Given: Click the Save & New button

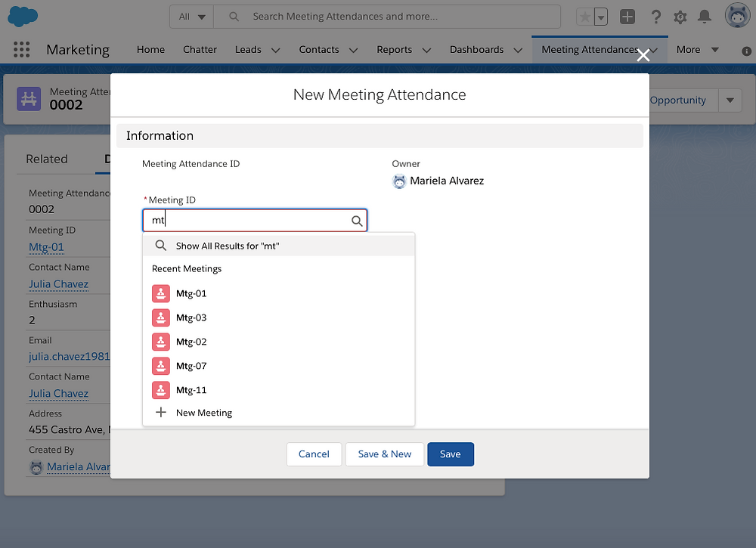Looking at the screenshot, I should (x=385, y=454).
